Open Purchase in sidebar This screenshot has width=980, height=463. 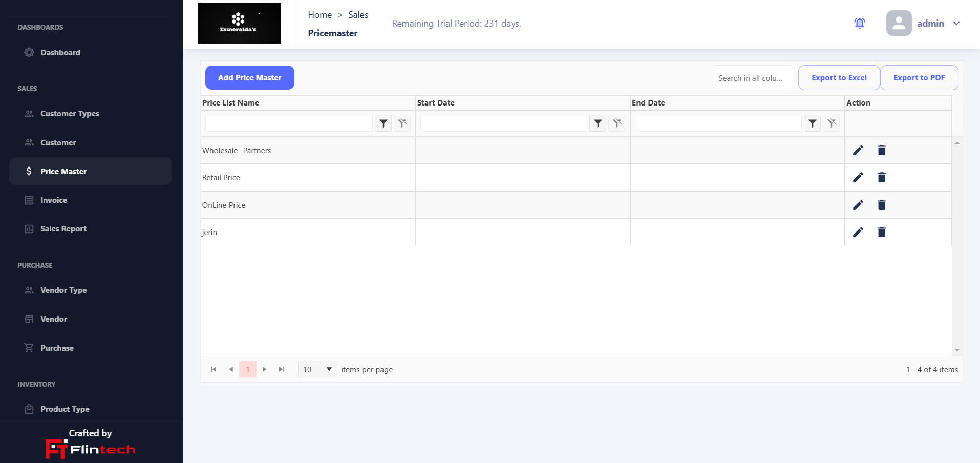[90, 348]
